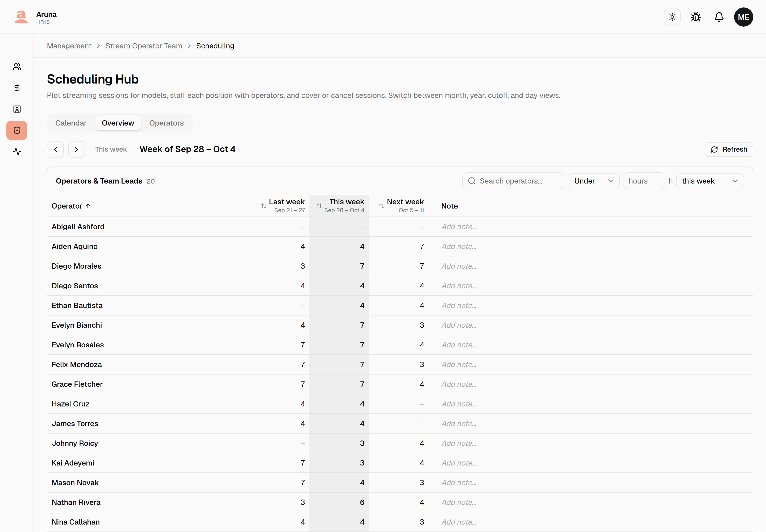Focus the Search operators field
The width and height of the screenshot is (766, 532).
click(513, 181)
